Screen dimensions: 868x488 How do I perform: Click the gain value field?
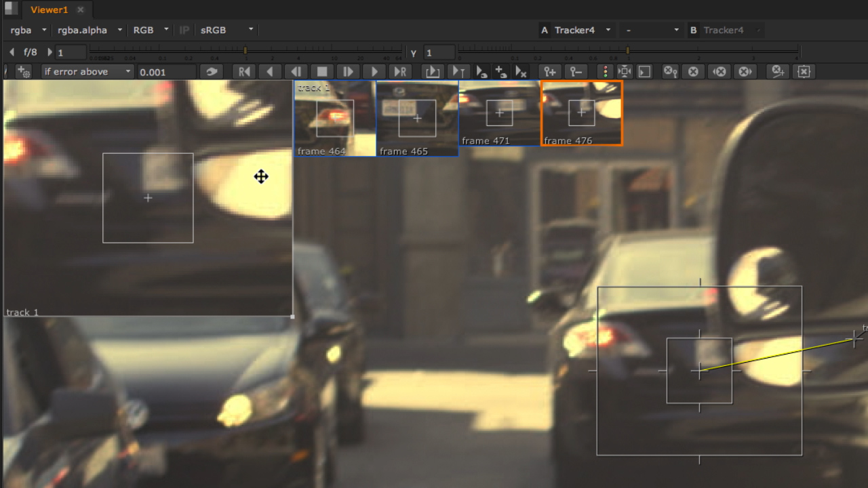click(71, 52)
